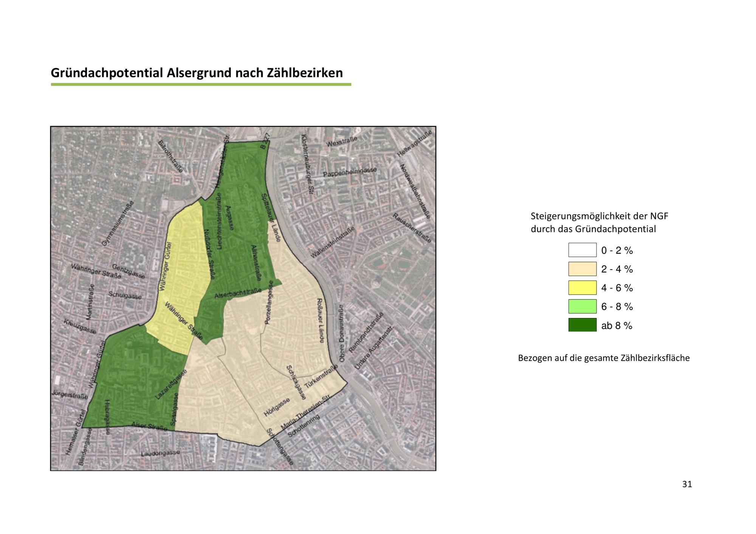756x534 pixels.
Task: Click the Laudongasse label at map bottom
Action: click(160, 453)
